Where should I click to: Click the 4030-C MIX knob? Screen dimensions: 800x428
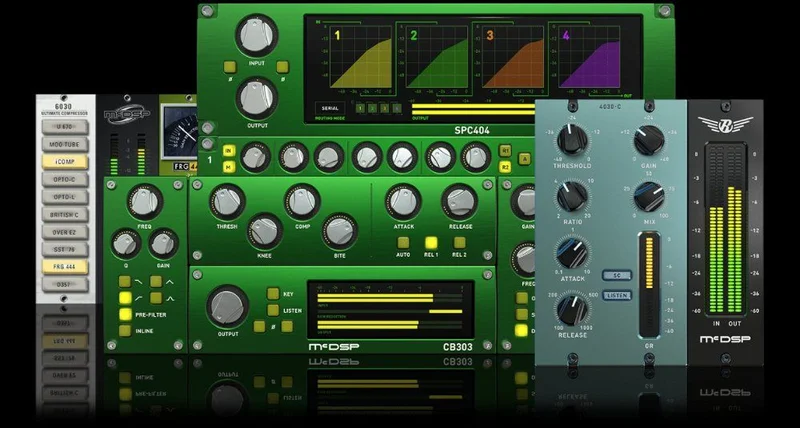[649, 196]
